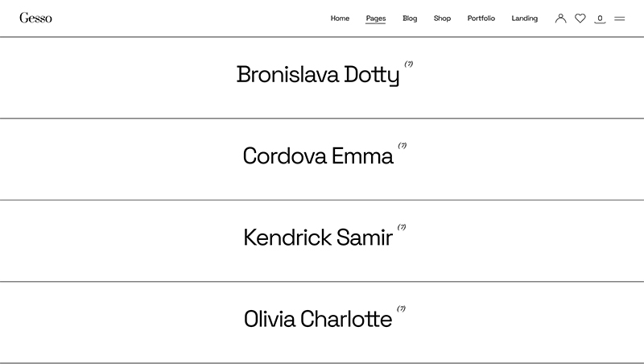Open Cordova Emma's page
The height and width of the screenshot is (364, 644).
click(318, 156)
